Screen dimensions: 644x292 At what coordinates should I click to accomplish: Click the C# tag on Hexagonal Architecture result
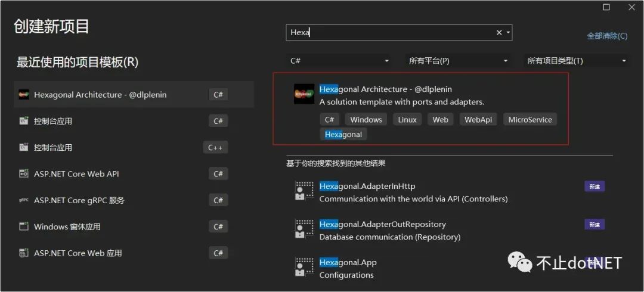click(x=329, y=120)
